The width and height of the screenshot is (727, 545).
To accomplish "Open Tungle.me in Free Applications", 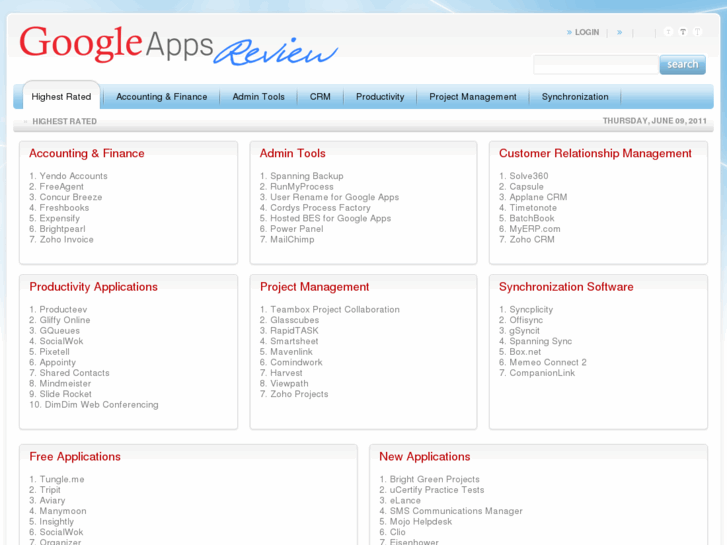I will [62, 479].
